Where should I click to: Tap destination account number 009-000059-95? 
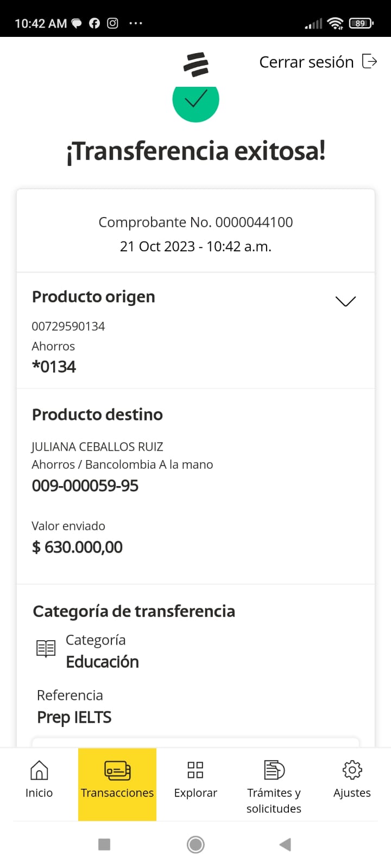tap(85, 486)
